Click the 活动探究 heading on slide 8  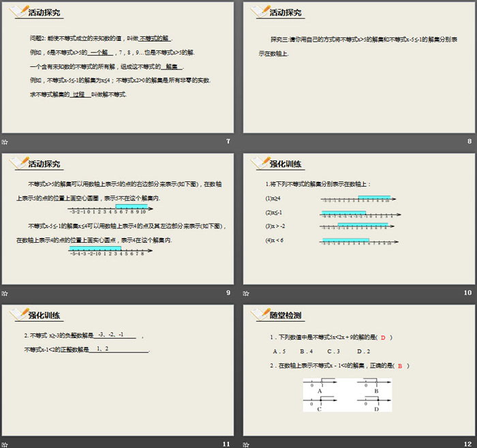[286, 12]
